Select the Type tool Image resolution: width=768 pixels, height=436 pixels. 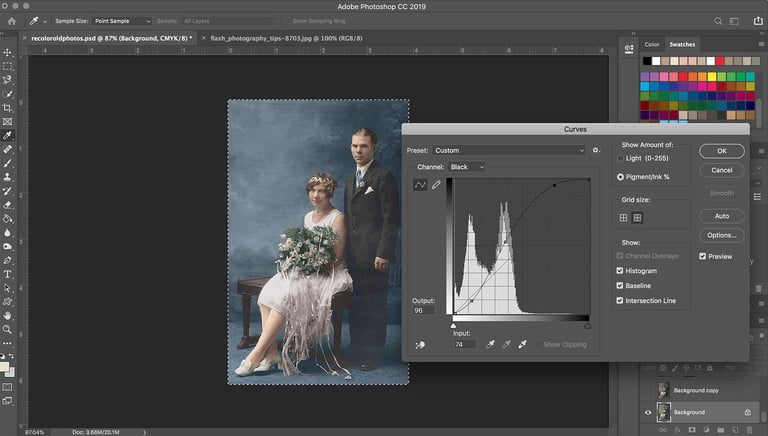tap(8, 274)
